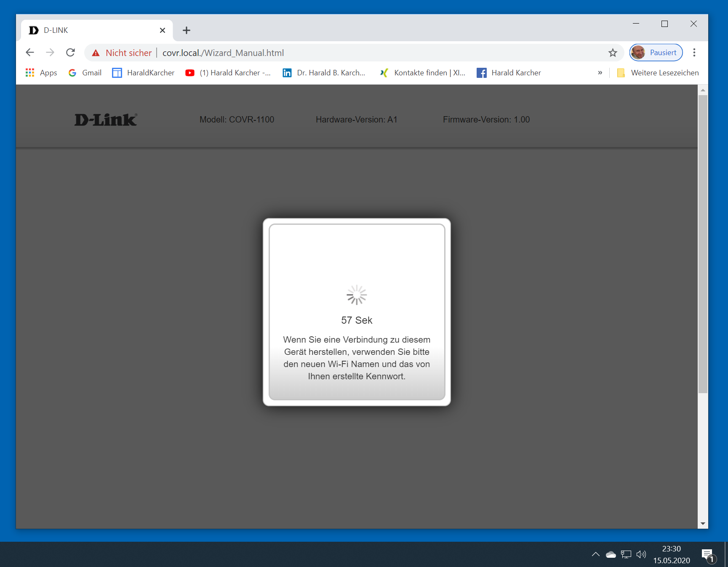Open the HaraldKarcher bookmark

click(x=143, y=73)
